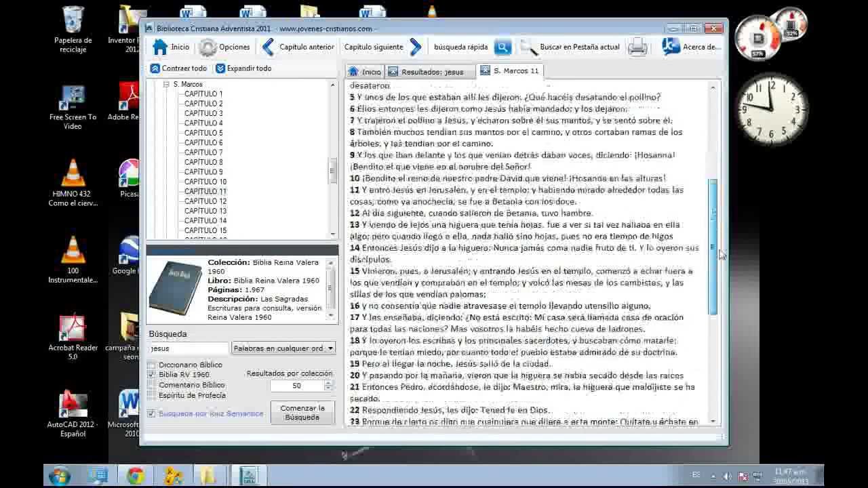Click Buscar en Pestaña actual label
This screenshot has height=488, width=868.
tap(580, 47)
